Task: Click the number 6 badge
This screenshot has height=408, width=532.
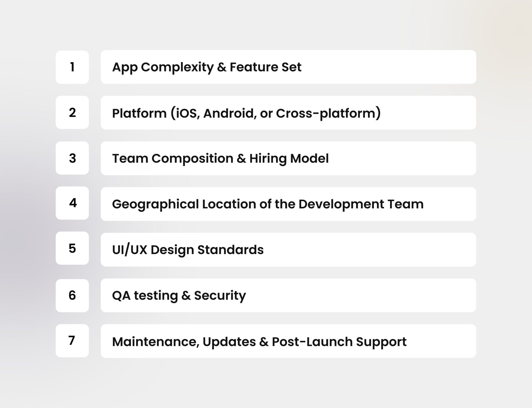Action: (72, 295)
